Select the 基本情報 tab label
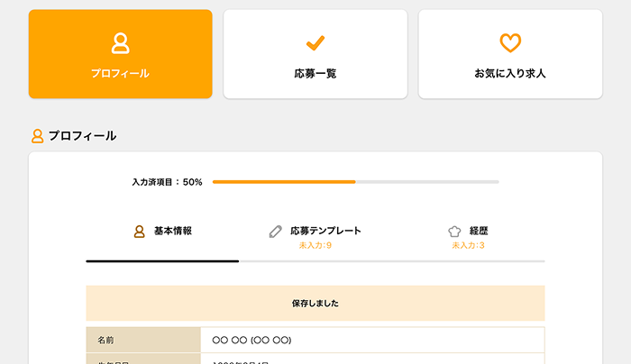Screen dimensions: 631x364 [x=172, y=232]
